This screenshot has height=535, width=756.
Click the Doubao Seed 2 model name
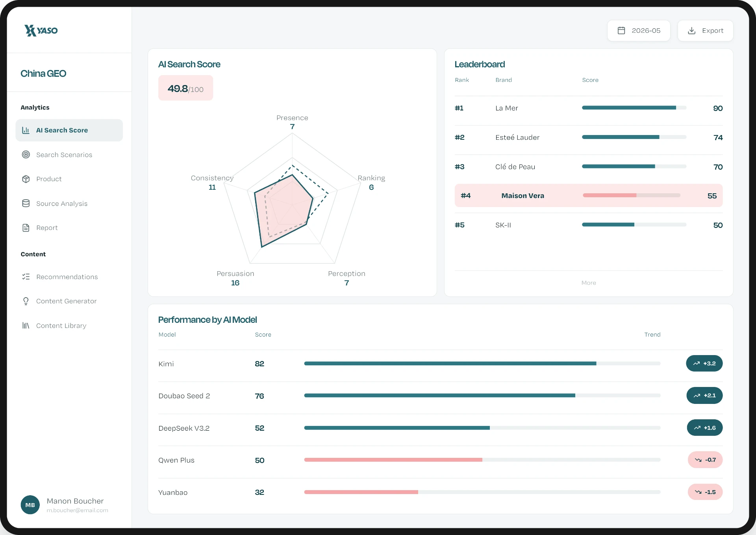(x=184, y=396)
